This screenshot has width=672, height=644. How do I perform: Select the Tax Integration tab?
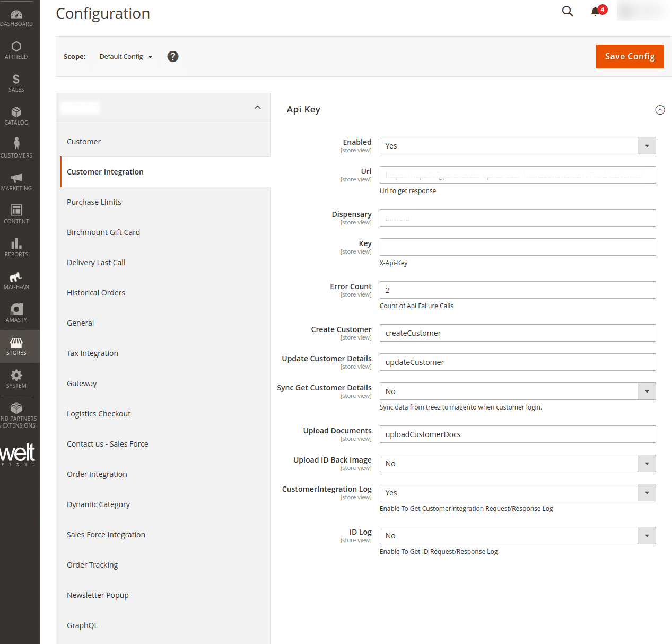163,353
